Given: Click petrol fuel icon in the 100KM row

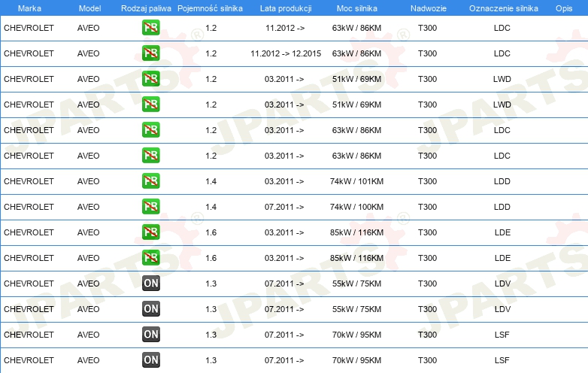Looking at the screenshot, I should tap(150, 207).
